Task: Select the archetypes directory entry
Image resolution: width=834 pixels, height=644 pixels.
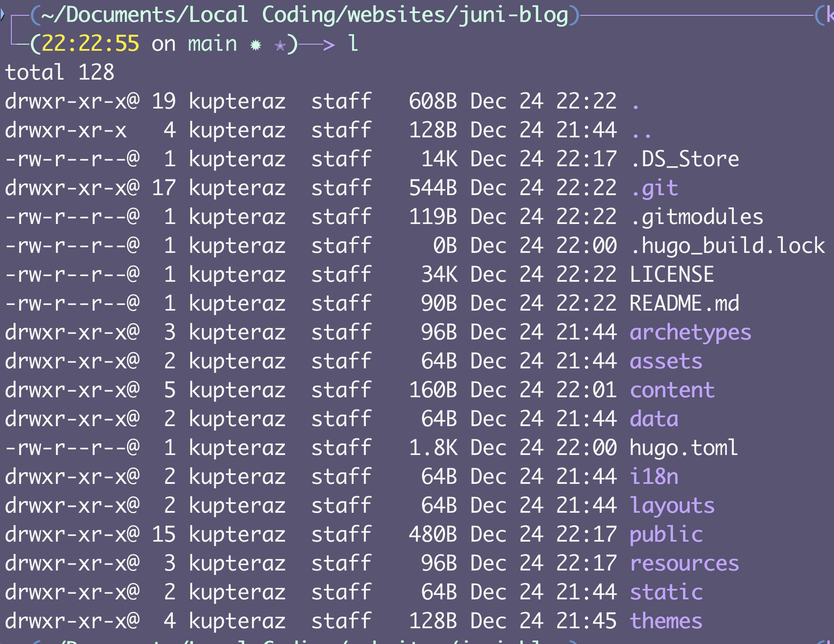Action: coord(690,333)
